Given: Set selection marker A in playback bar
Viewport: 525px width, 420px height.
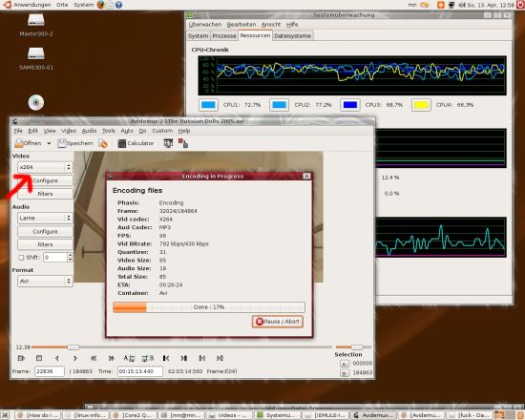Looking at the screenshot, I should (x=129, y=358).
